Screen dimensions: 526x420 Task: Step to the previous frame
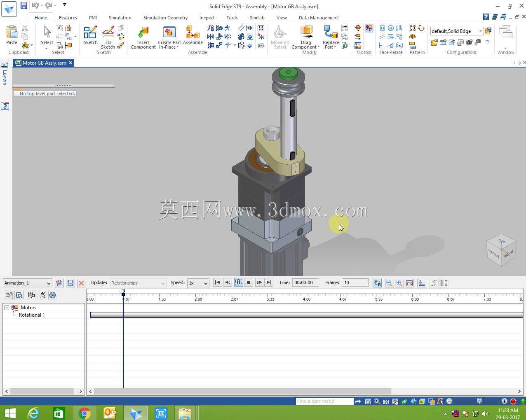tap(228, 282)
